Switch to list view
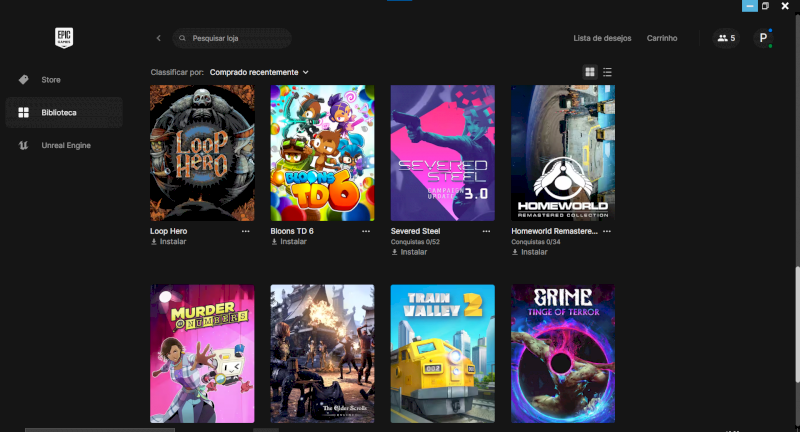 point(607,72)
